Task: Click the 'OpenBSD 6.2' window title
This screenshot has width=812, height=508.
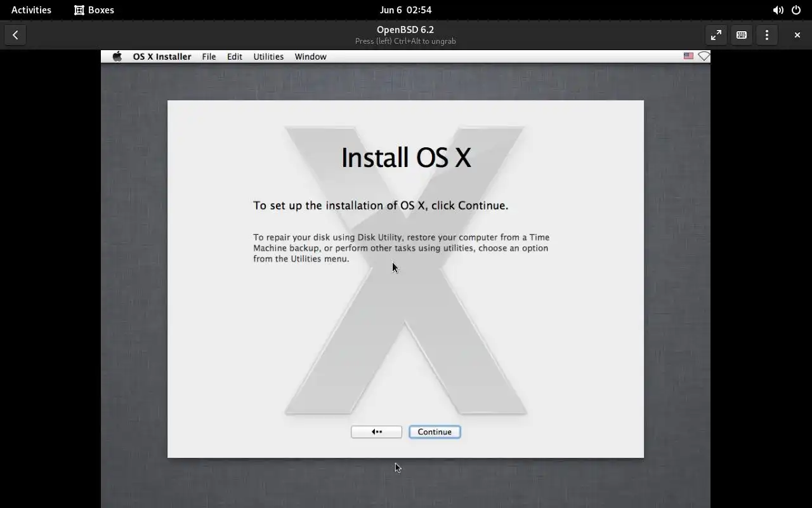Action: (x=405, y=30)
